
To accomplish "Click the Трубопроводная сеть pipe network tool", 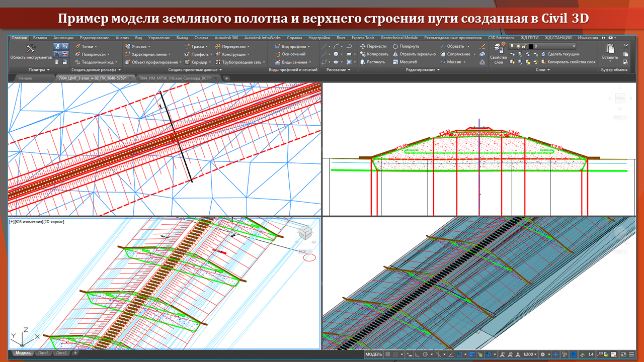I will tap(240, 62).
